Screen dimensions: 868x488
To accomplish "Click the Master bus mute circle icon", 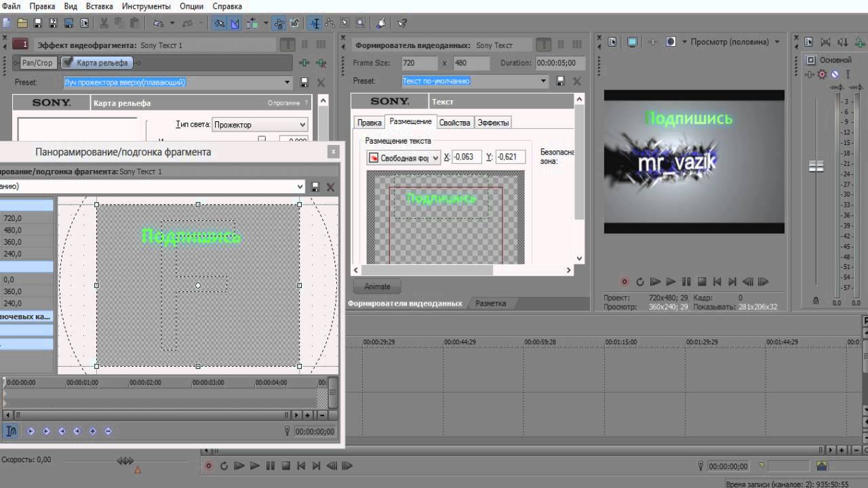I will point(835,74).
